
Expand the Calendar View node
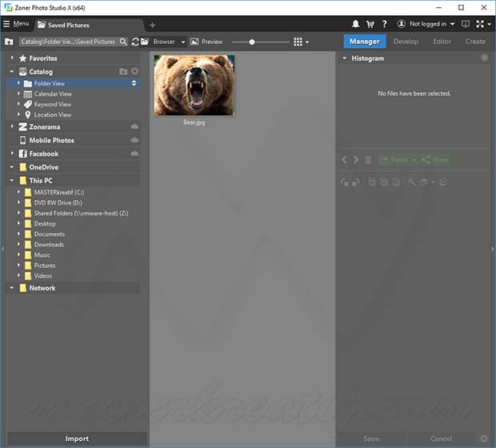18,94
